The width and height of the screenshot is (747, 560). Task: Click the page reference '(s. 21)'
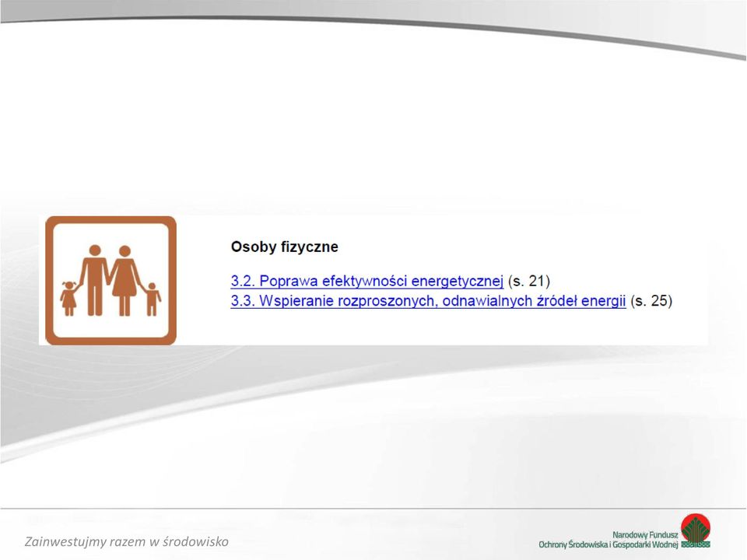(x=529, y=281)
